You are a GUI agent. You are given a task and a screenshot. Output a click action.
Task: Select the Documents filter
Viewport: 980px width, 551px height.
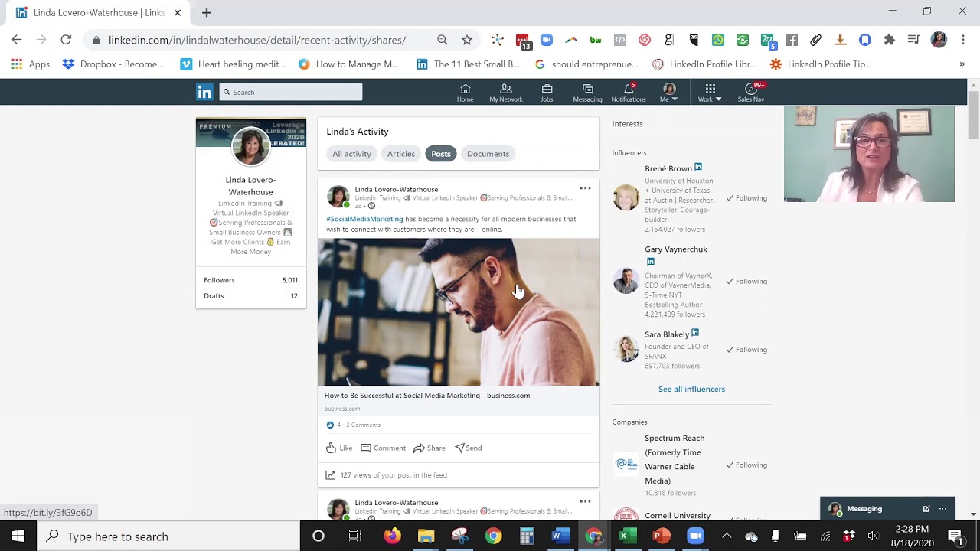tap(488, 154)
